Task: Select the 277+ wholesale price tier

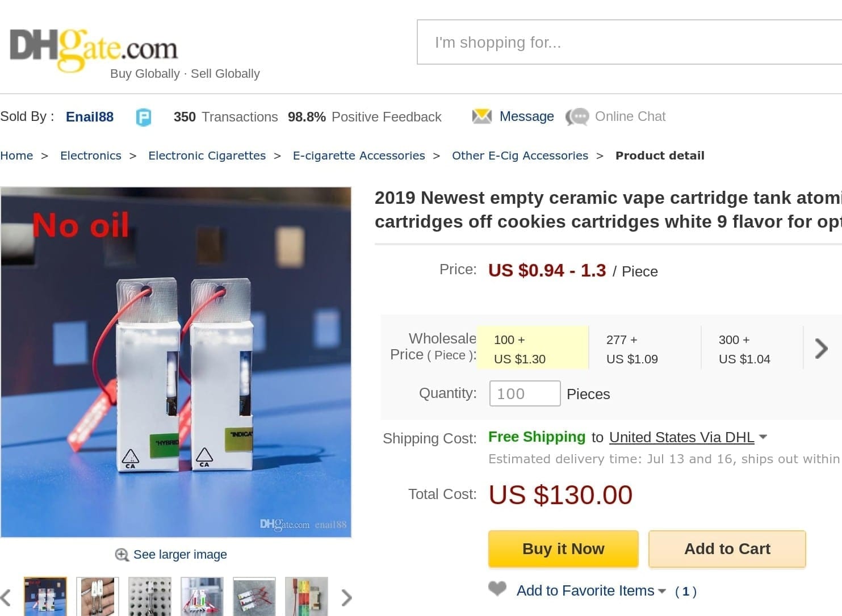Action: click(632, 349)
